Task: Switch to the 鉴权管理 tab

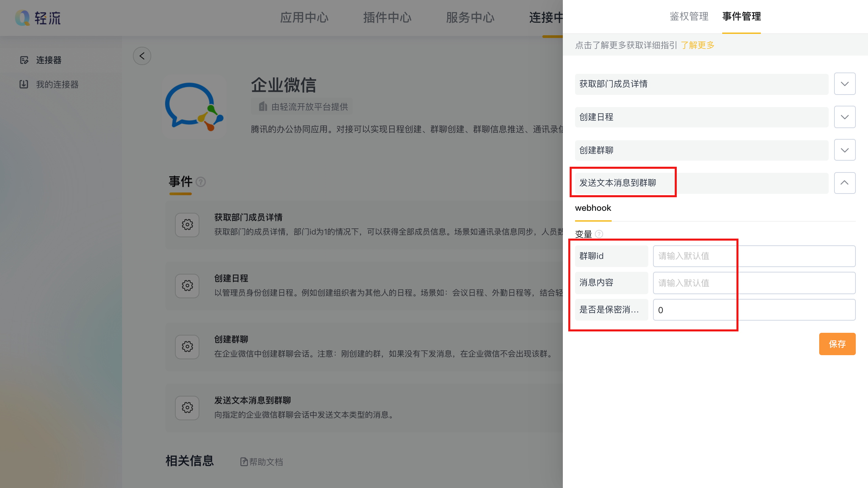Action: click(x=689, y=16)
